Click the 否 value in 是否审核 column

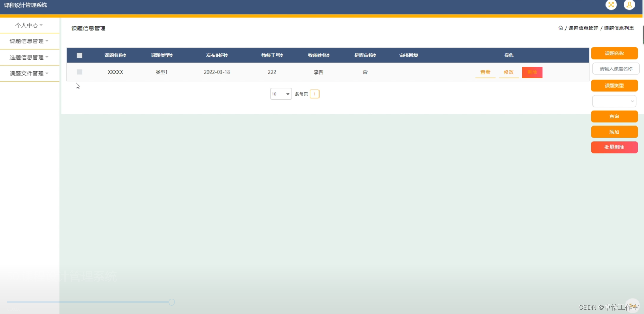click(x=365, y=72)
